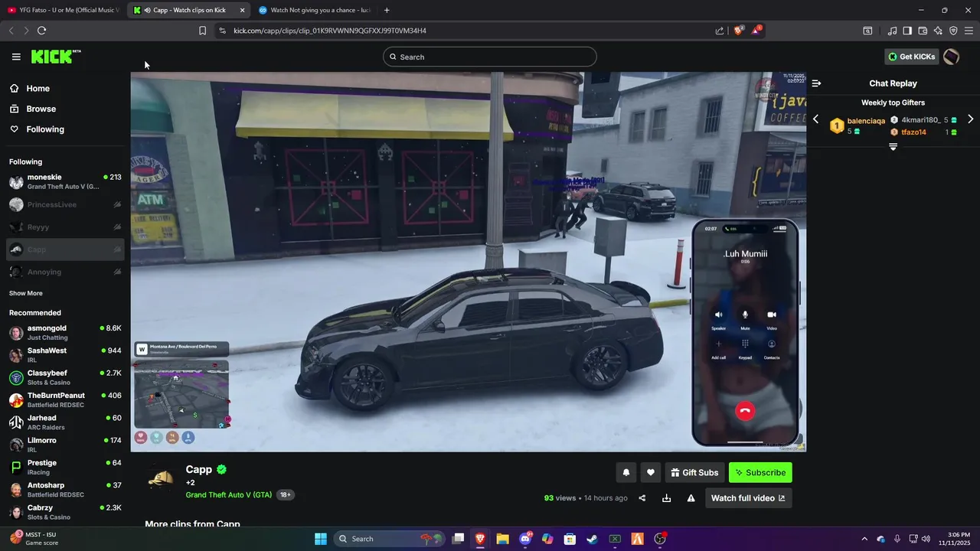Expand the top gifters panel handle
980x551 pixels.
click(x=893, y=146)
